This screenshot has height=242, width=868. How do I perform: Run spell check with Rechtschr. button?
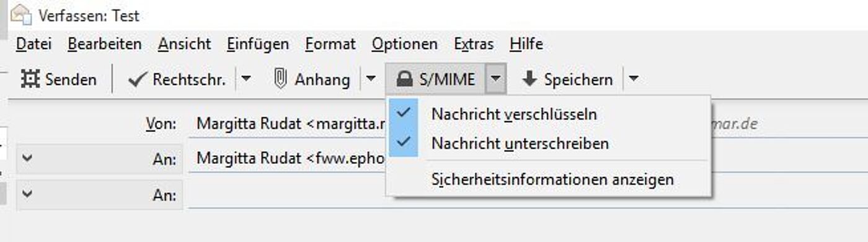click(x=177, y=79)
